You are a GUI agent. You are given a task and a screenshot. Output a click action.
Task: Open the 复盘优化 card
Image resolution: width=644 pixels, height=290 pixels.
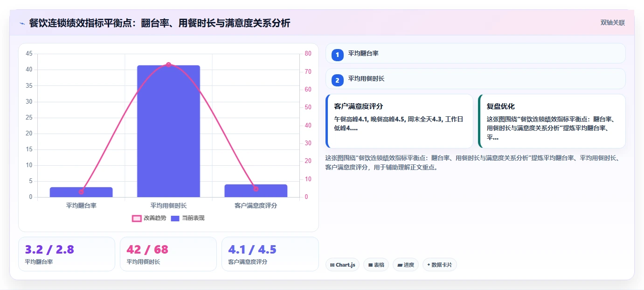552,121
